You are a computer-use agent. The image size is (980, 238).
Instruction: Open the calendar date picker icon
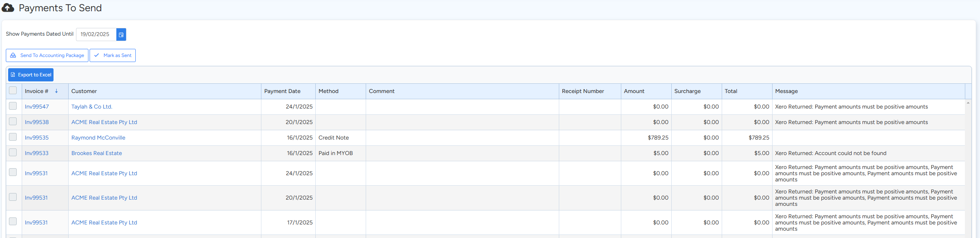point(121,34)
